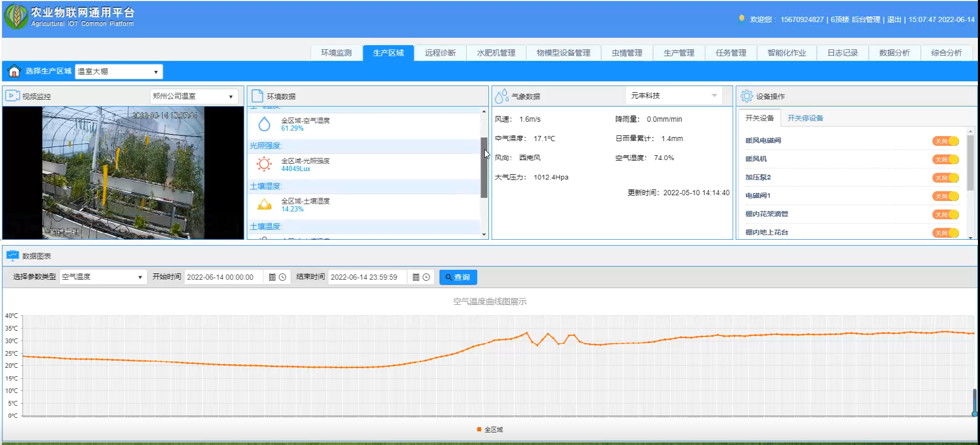Click the 退出 logout link

pos(894,19)
